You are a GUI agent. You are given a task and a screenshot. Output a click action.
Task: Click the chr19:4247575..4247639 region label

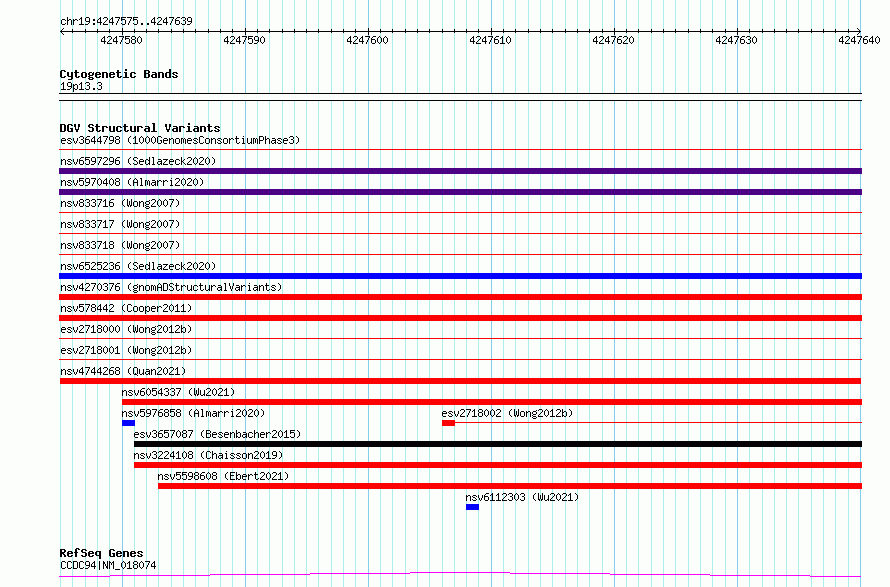126,21
